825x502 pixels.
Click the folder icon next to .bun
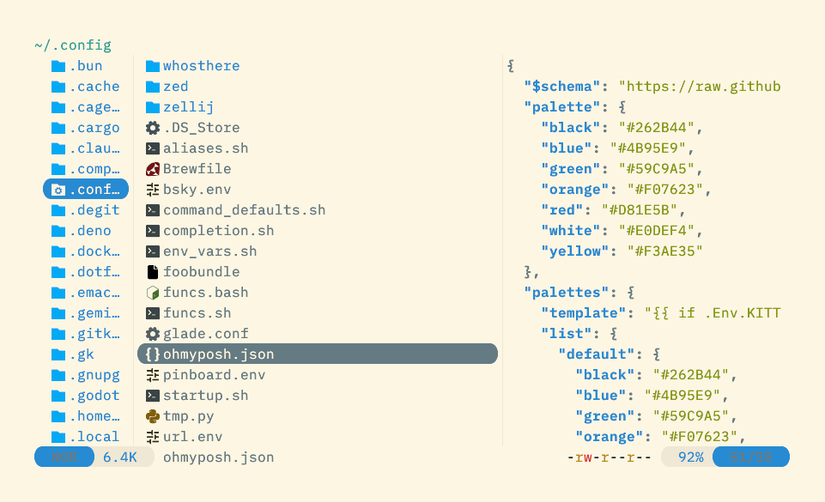pyautogui.click(x=58, y=66)
